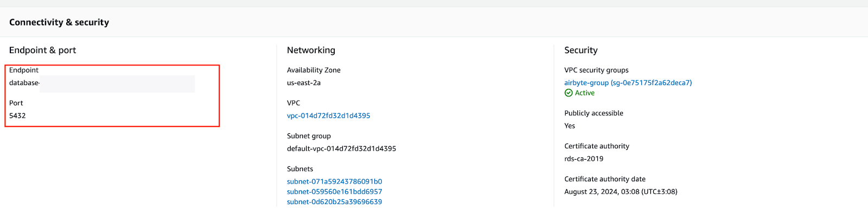Open the airbyte-group security group link
This screenshot has height=216, width=868.
(628, 83)
